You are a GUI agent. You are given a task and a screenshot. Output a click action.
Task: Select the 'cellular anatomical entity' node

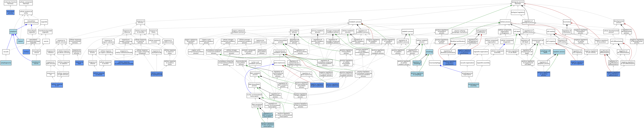[26, 12]
